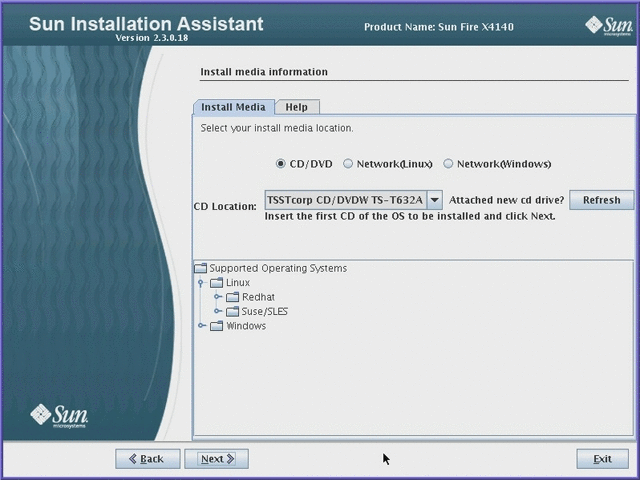Click the Sun logo in the header

click(609, 26)
